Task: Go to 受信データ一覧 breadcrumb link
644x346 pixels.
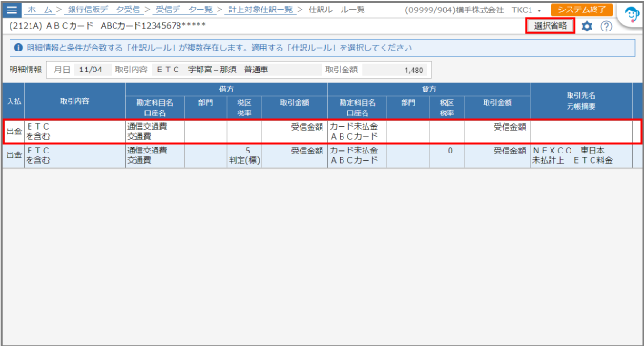Action: tap(183, 10)
